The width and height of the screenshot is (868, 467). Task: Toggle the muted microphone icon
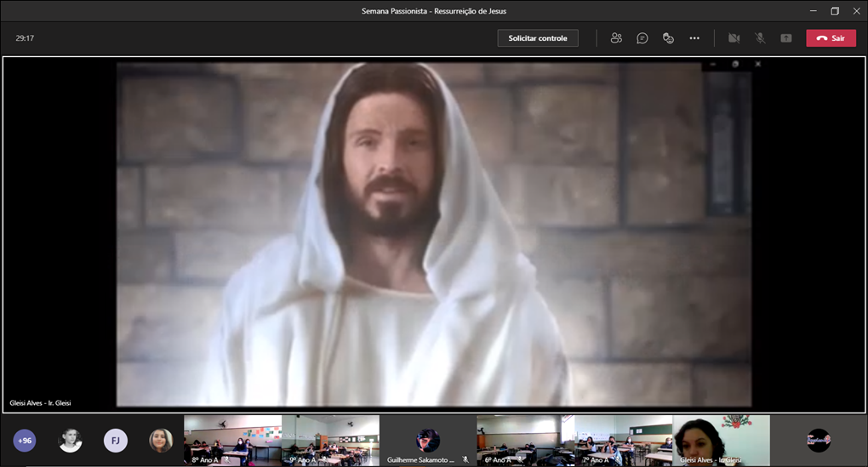760,38
